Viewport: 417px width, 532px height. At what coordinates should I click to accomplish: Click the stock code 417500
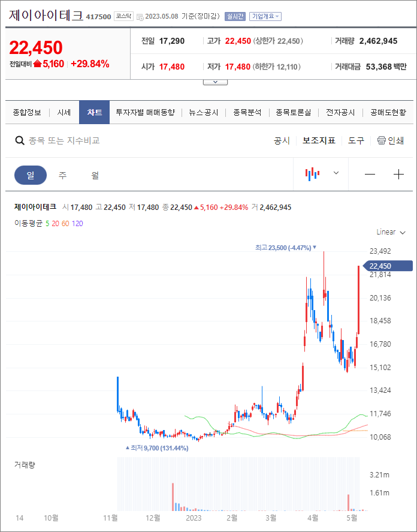pos(99,17)
